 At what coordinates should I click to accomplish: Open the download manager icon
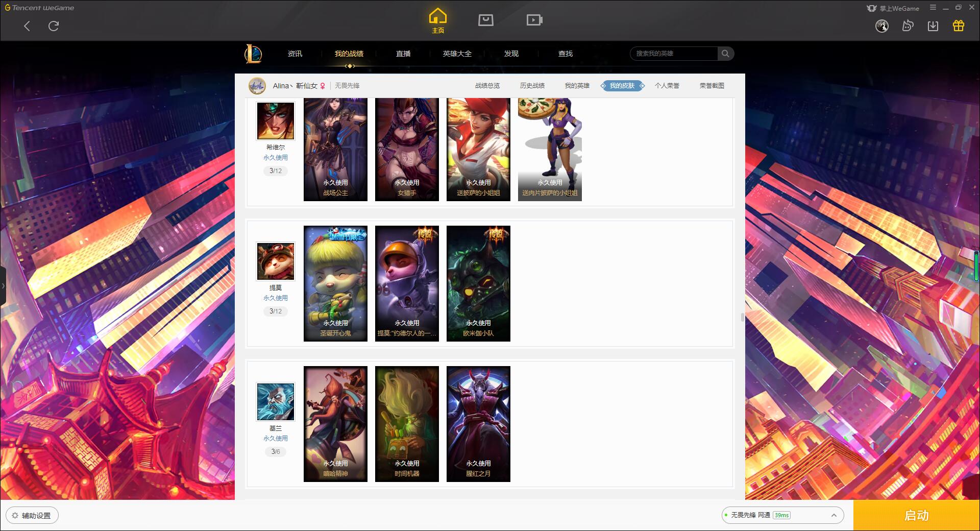click(x=933, y=26)
